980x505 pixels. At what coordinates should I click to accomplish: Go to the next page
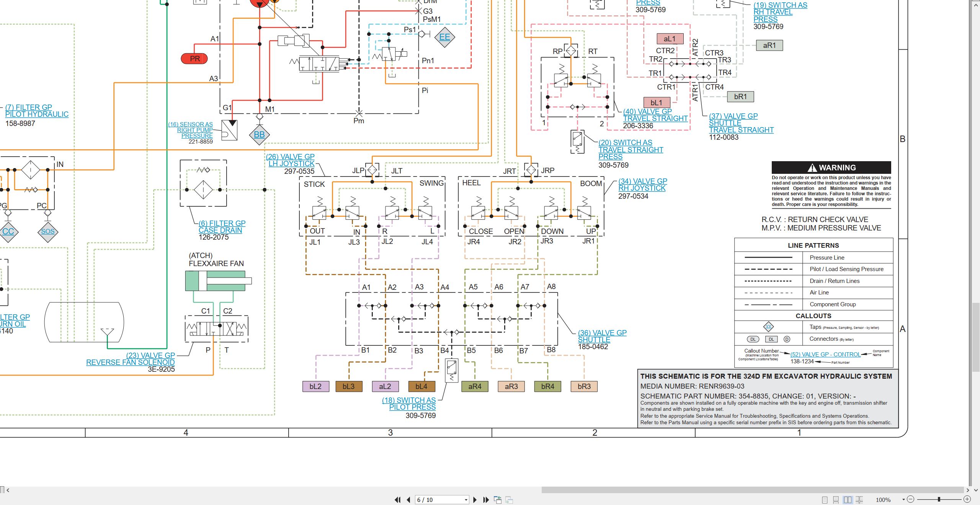click(475, 500)
